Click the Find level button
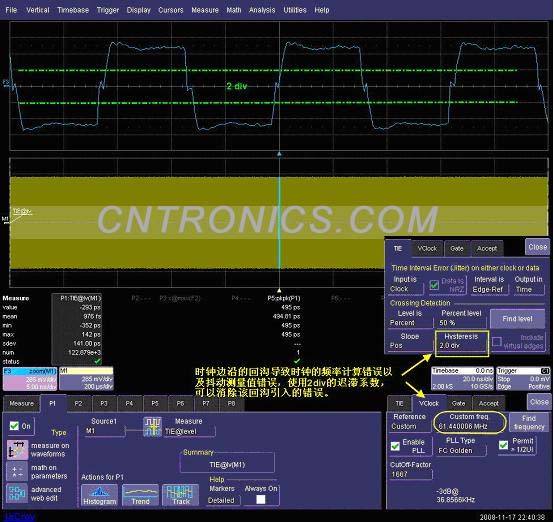 [x=517, y=319]
